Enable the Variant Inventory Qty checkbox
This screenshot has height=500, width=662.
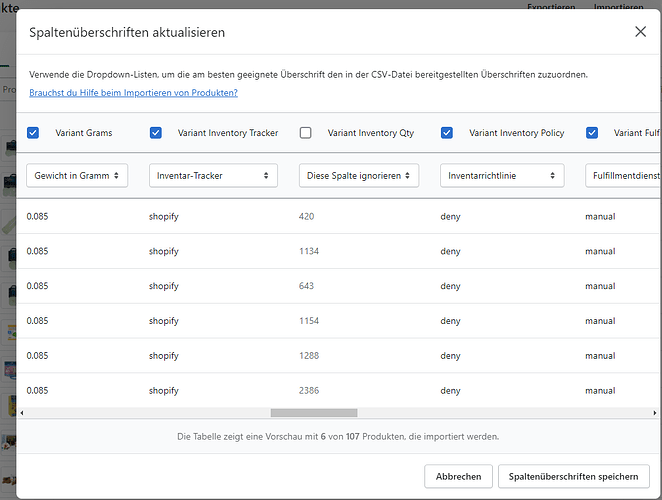(306, 133)
